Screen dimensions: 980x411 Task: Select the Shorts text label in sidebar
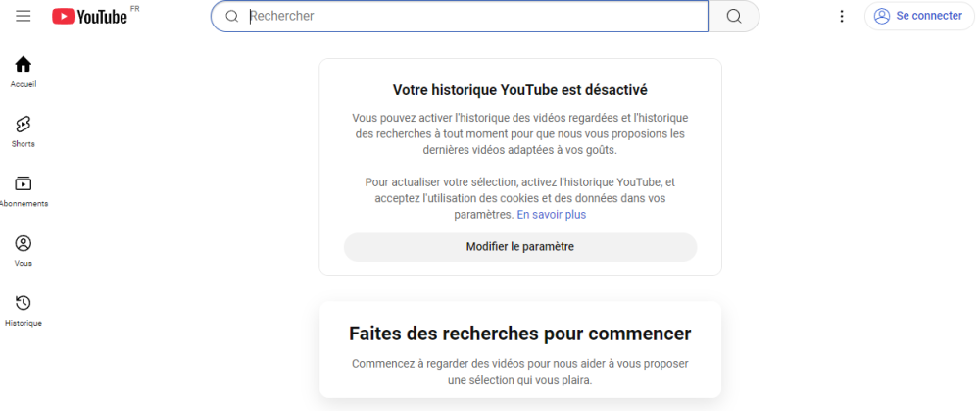tap(24, 144)
